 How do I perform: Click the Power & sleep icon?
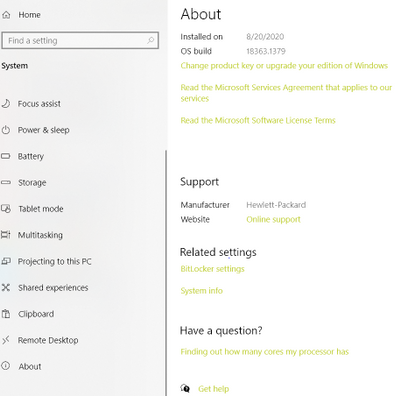6,130
